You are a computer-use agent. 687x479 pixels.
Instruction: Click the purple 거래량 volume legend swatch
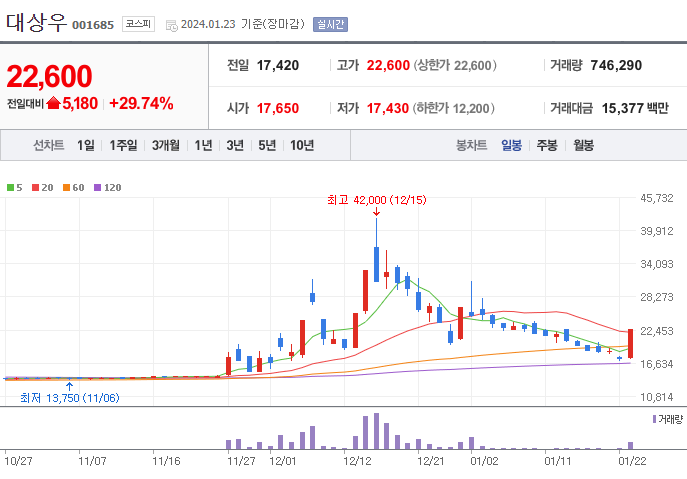(654, 419)
